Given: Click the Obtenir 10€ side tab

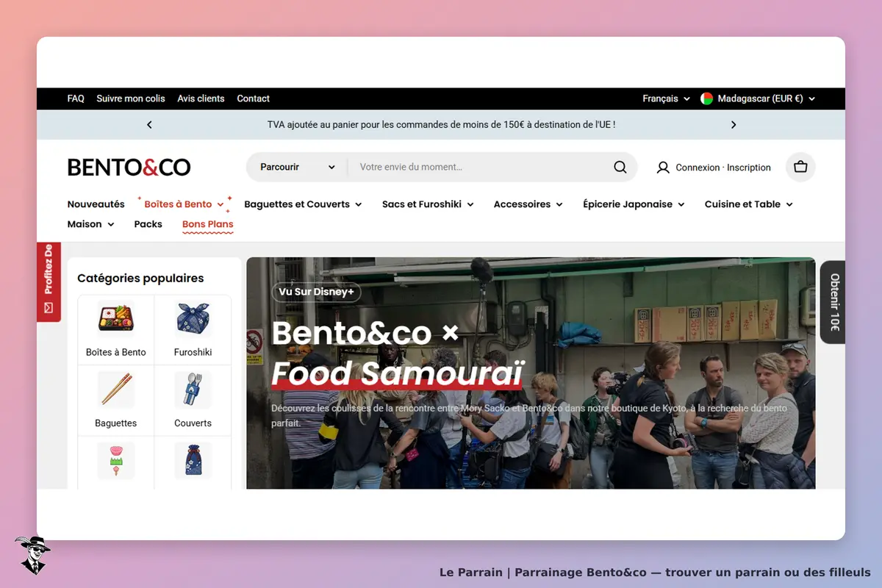Looking at the screenshot, I should [x=833, y=302].
